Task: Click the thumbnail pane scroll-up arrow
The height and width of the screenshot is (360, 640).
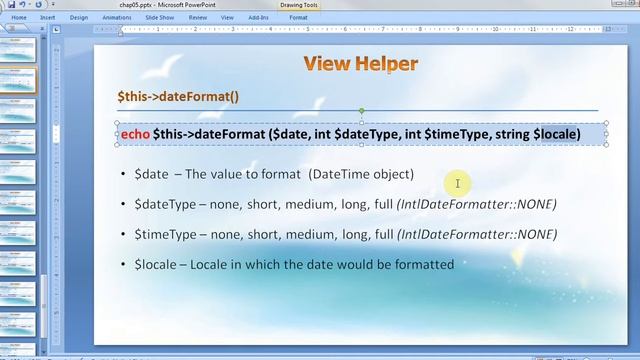Action: coord(44,38)
